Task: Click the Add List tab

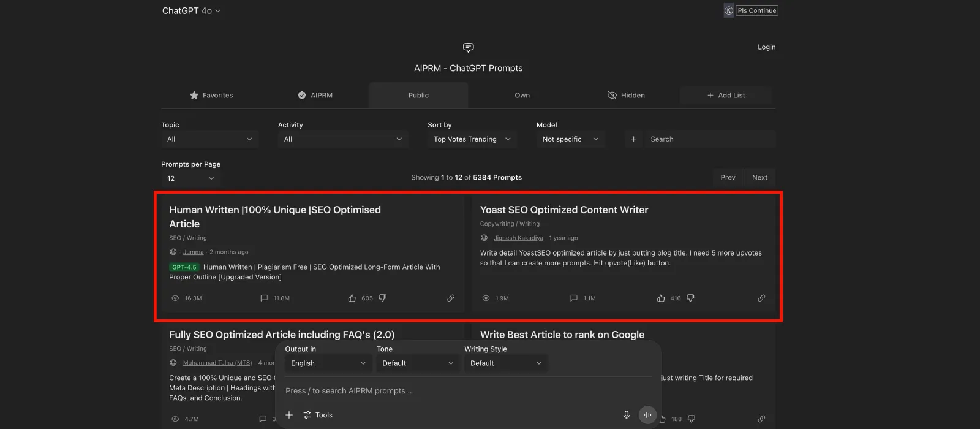Action: 726,95
